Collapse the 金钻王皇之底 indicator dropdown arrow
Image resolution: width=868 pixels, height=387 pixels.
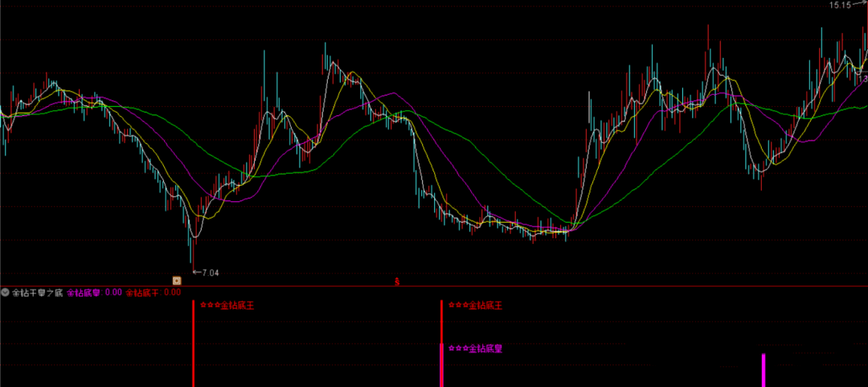click(5, 293)
